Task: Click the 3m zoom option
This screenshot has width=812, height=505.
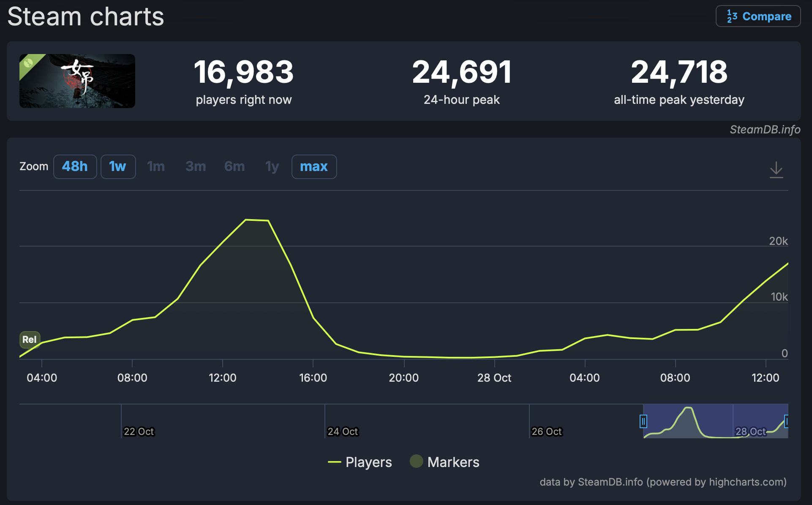Action: click(x=196, y=167)
